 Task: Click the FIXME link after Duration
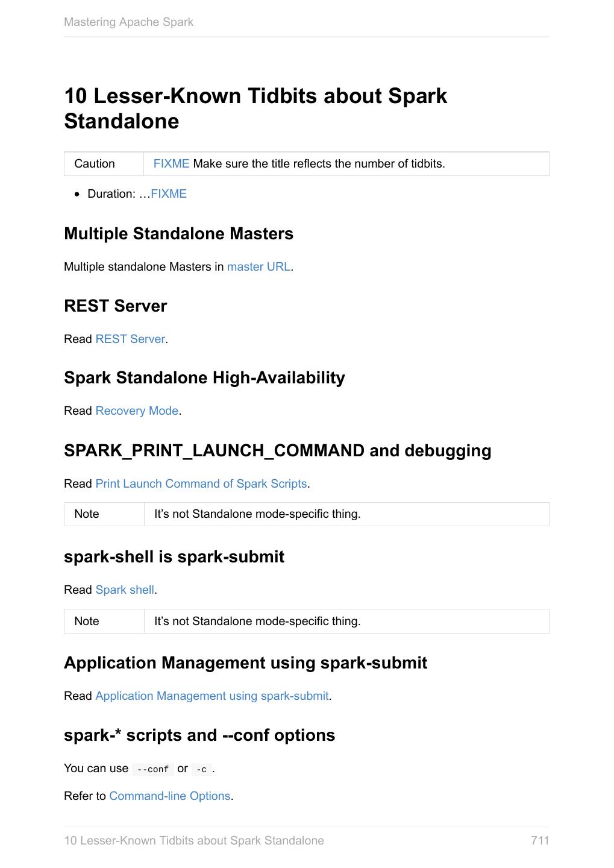169,194
